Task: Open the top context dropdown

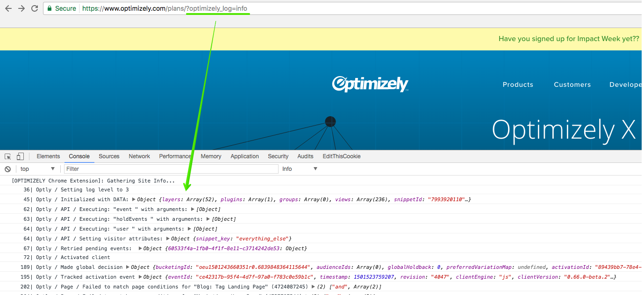Action: tap(37, 169)
